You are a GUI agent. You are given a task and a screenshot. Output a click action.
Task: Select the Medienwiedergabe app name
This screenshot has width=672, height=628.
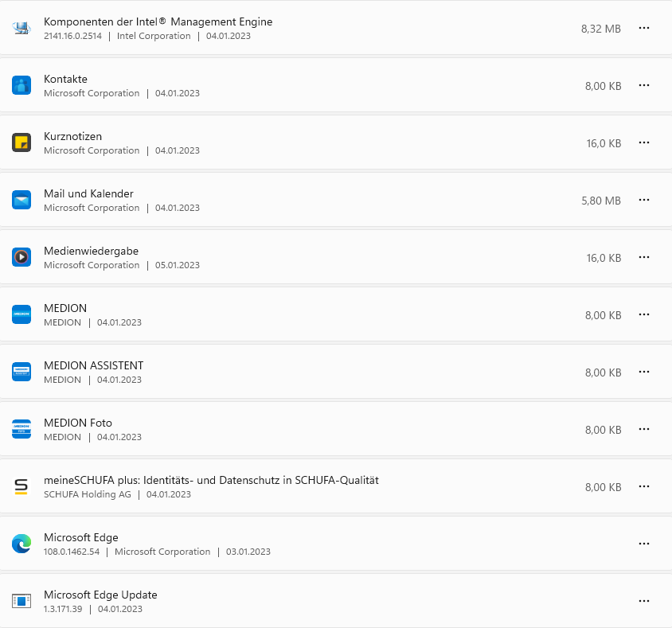point(91,251)
